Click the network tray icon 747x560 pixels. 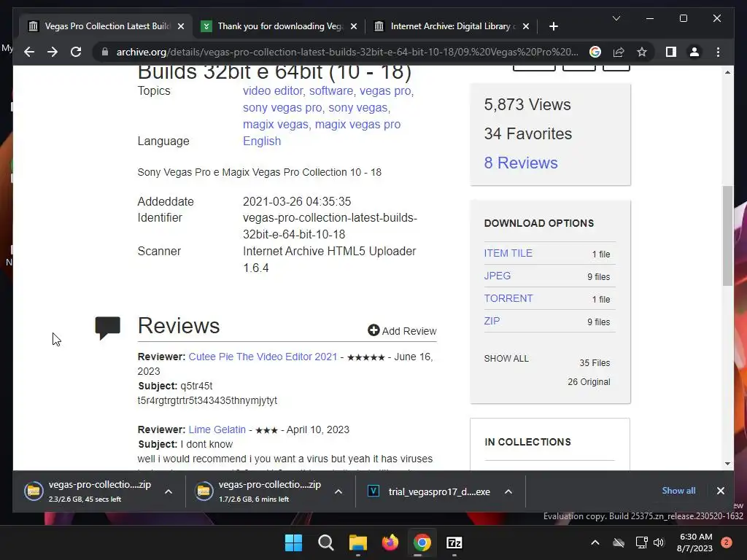[641, 542]
